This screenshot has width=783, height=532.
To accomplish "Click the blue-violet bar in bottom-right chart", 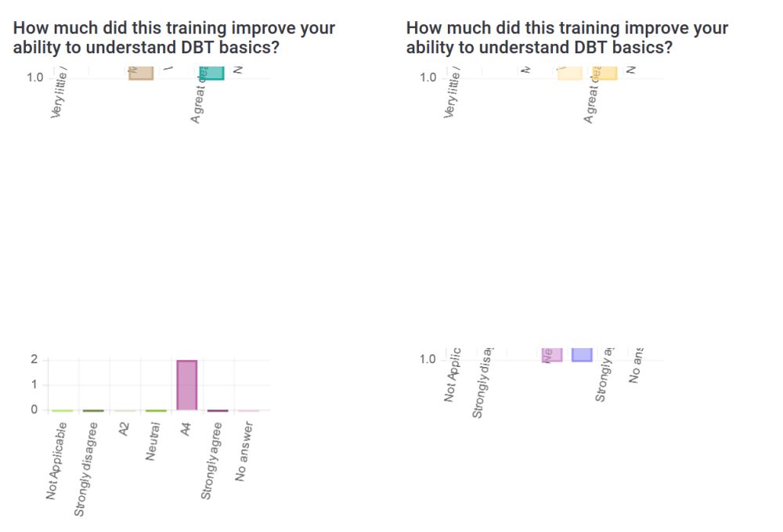I will tap(582, 354).
